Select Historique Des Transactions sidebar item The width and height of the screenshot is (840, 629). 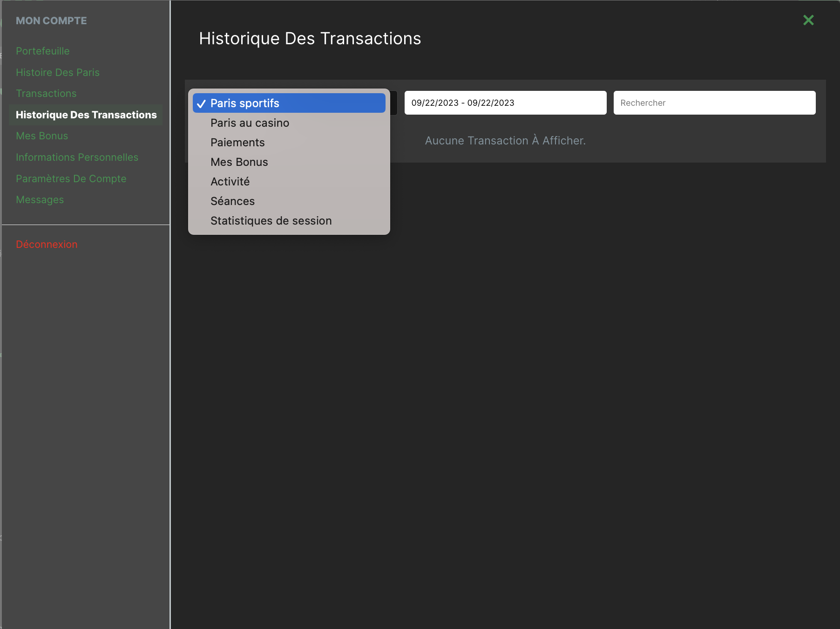click(x=86, y=115)
